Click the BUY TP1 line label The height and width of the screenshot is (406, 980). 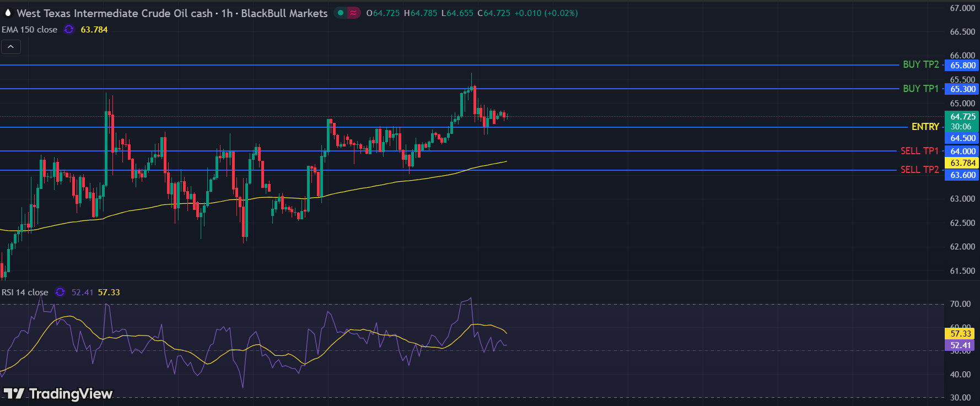920,89
